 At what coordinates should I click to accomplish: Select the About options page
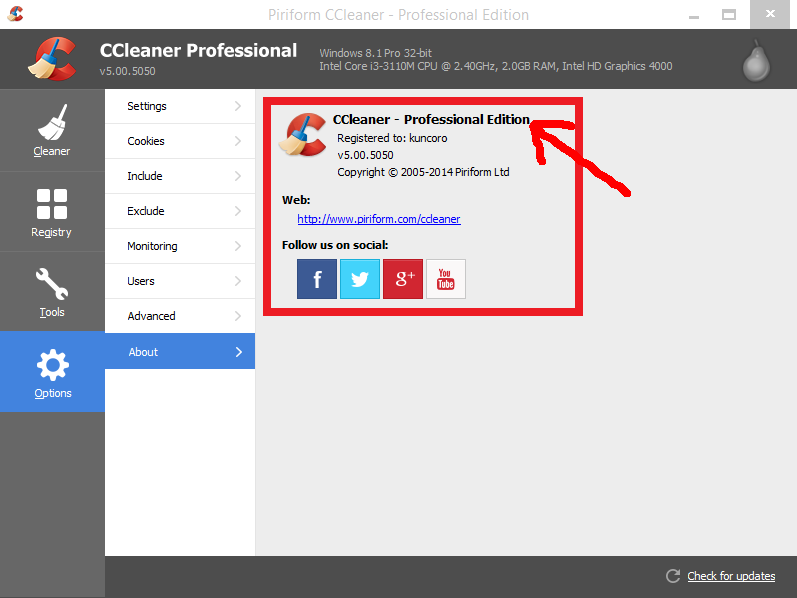tap(180, 351)
